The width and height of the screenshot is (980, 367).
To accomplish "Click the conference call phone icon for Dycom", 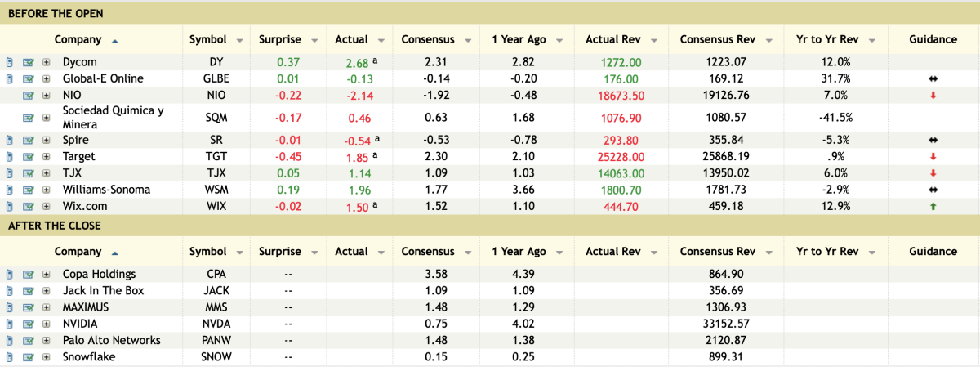I will (10, 62).
